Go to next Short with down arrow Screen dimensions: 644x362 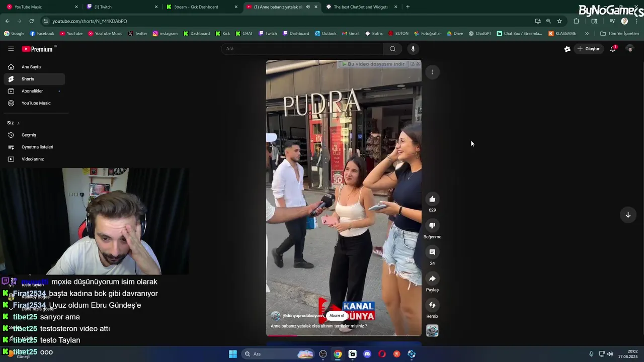(x=628, y=215)
